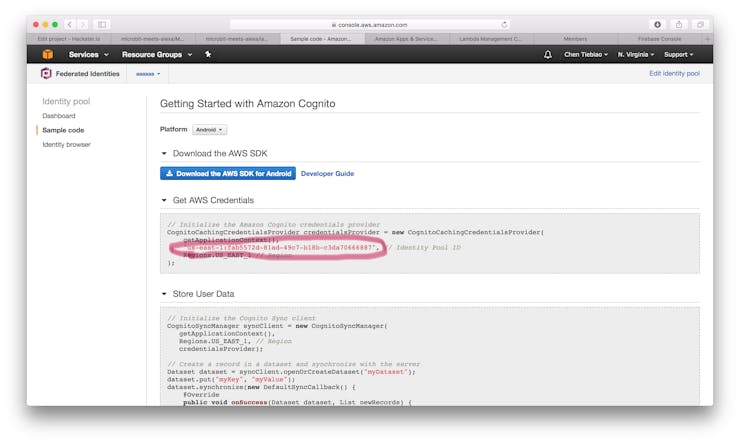This screenshot has height=444, width=740.
Task: Open the N. Virginia region dropdown
Action: click(636, 55)
